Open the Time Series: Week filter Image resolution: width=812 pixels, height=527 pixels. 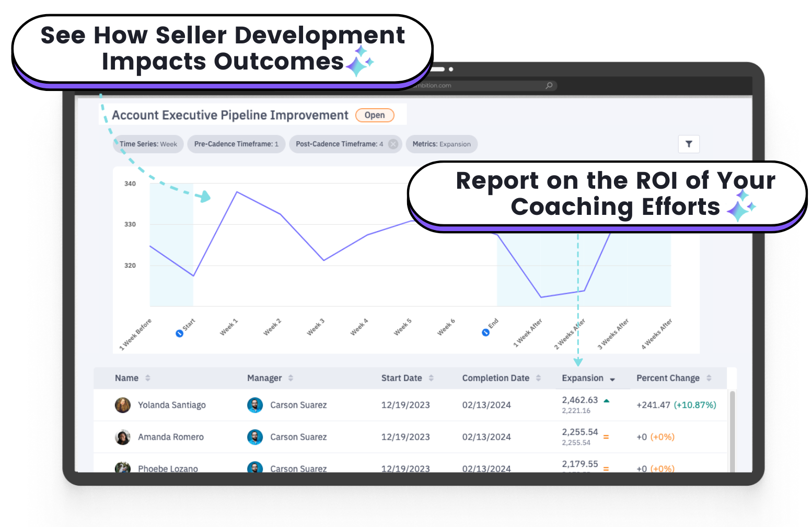pos(148,144)
